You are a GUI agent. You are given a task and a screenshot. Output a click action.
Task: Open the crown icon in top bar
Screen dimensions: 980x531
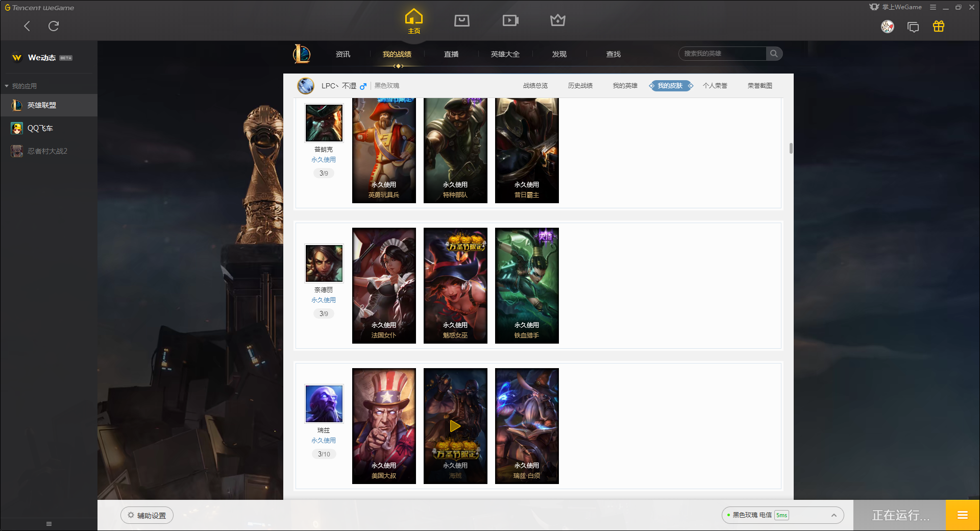pos(558,20)
